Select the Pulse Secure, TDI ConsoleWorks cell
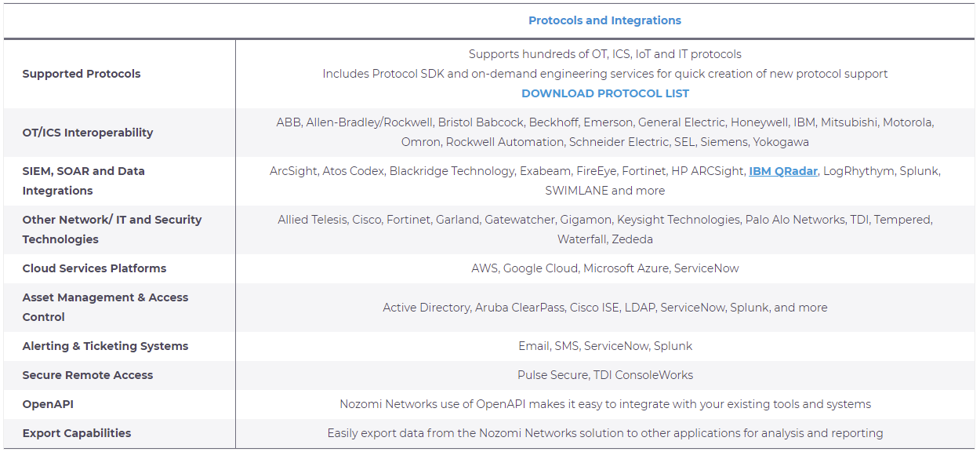Image resolution: width=980 pixels, height=452 pixels. [x=605, y=375]
